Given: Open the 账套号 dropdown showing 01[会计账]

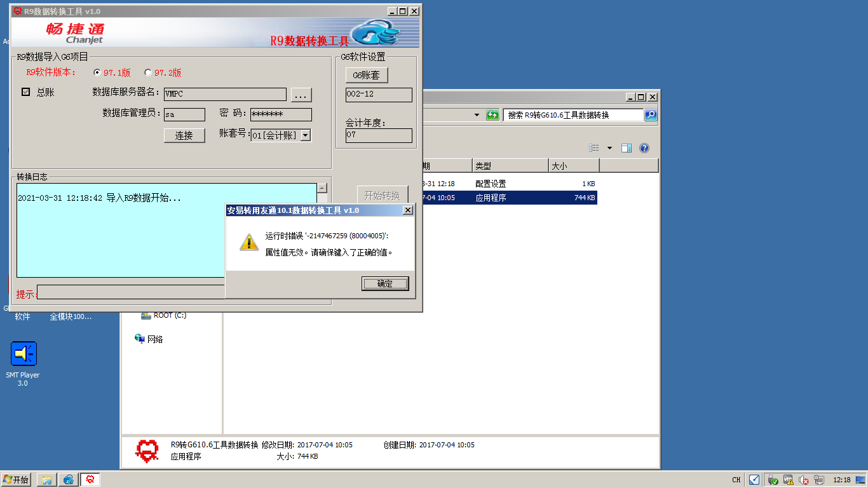Looking at the screenshot, I should (x=305, y=135).
